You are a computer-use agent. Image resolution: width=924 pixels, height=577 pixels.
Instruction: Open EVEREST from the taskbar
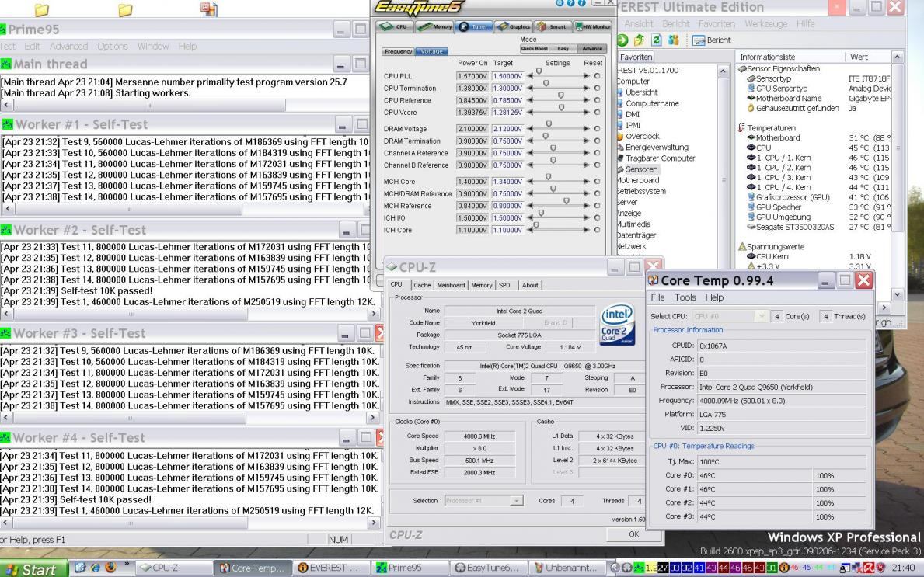tap(331, 568)
